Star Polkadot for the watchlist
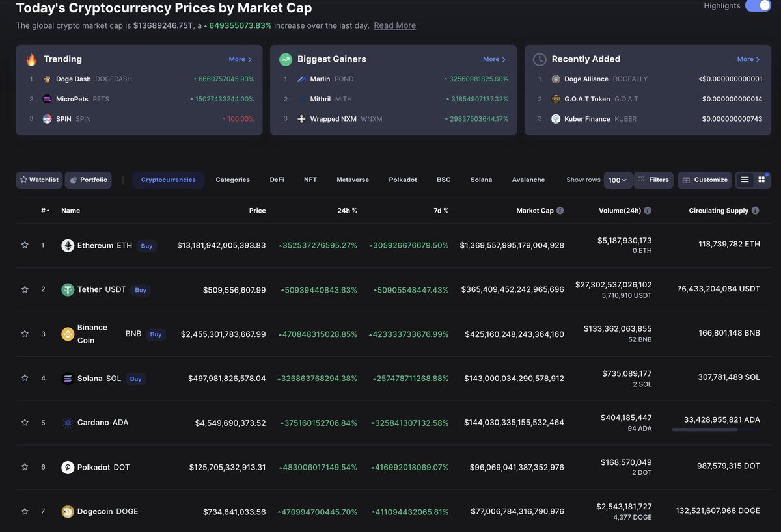This screenshot has width=781, height=532. (25, 467)
